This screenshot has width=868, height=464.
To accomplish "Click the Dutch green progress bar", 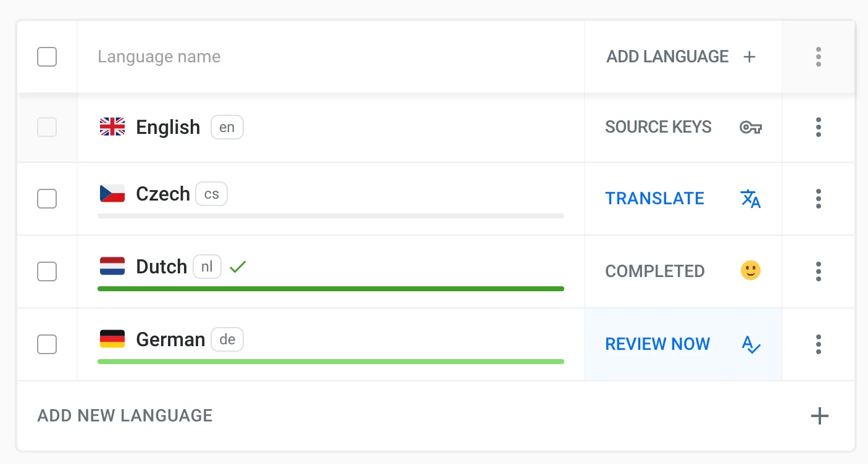I will pyautogui.click(x=330, y=289).
